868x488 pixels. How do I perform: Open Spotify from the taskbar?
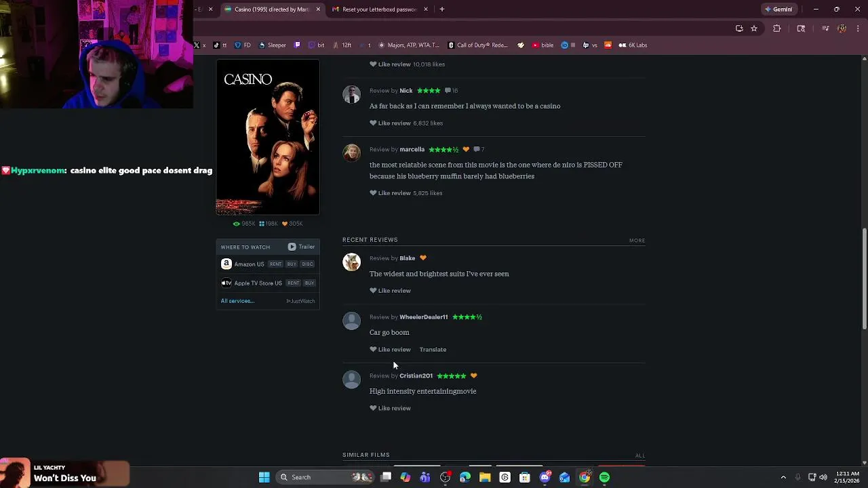(604, 478)
